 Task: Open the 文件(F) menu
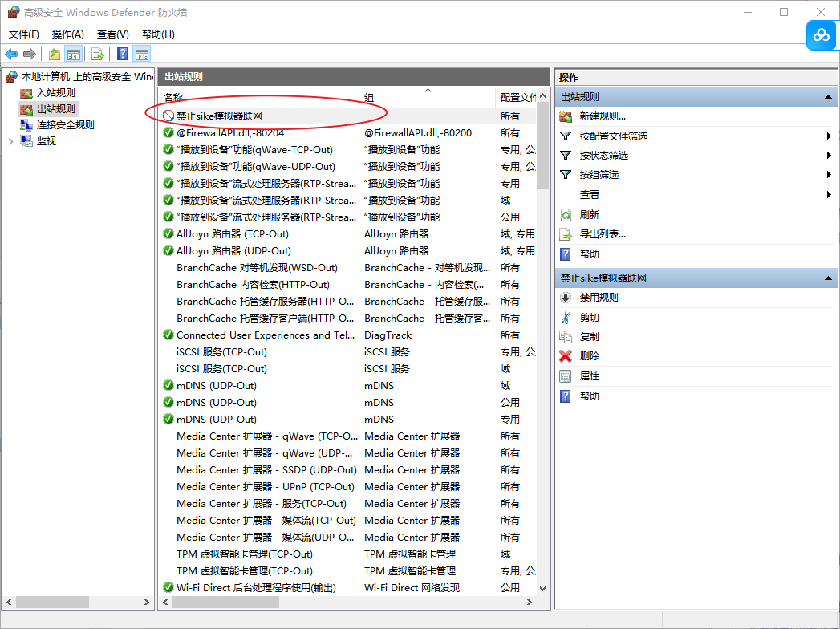[23, 34]
